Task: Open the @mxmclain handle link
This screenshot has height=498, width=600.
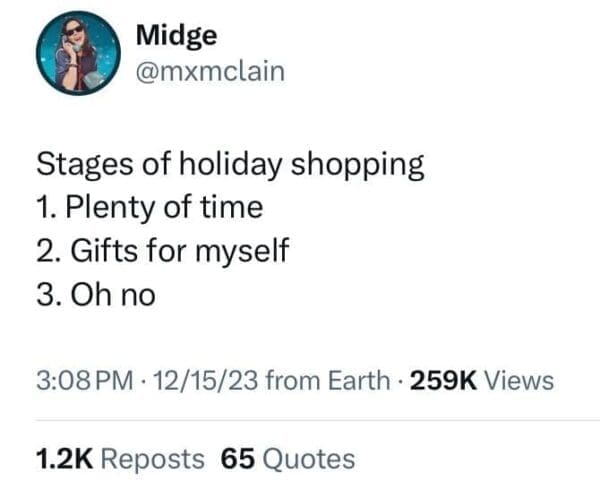Action: coord(208,71)
